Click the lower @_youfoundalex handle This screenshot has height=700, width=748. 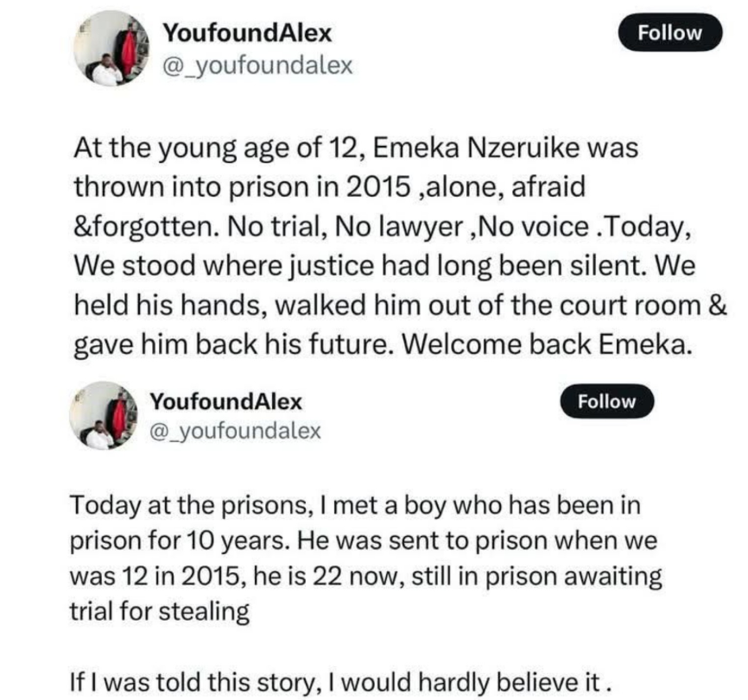(235, 431)
